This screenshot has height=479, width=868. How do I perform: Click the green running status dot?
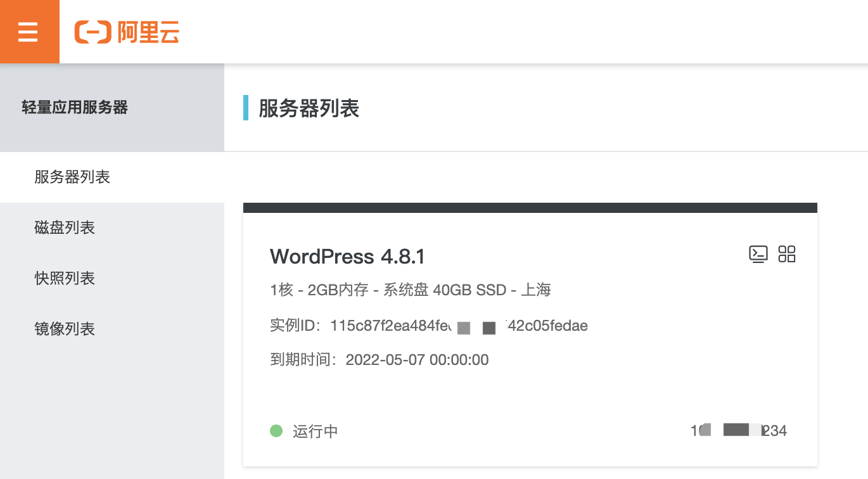pos(276,431)
